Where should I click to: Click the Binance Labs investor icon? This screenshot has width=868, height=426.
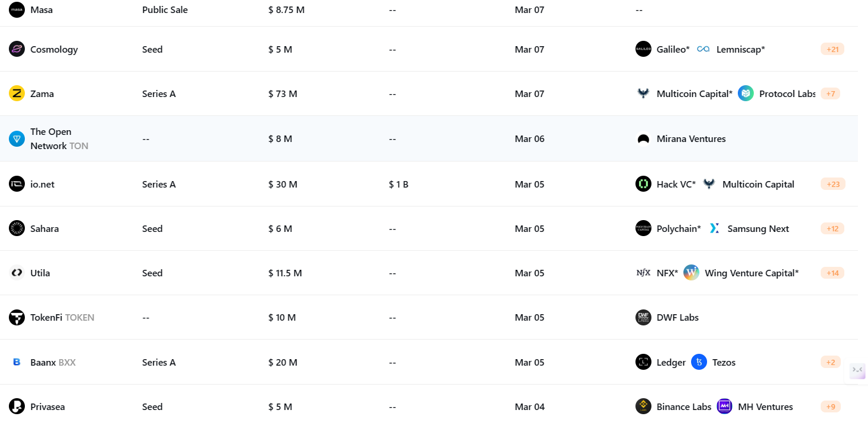point(643,406)
